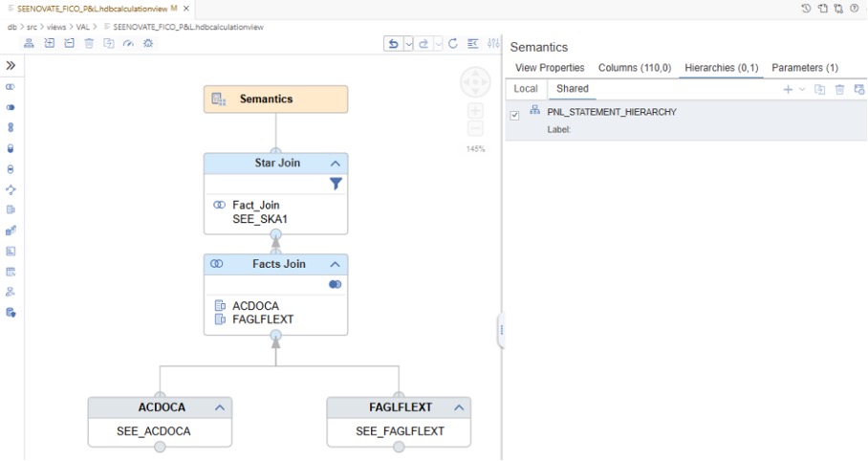The width and height of the screenshot is (868, 461).
Task: Open the Parameters (1) tab
Action: [x=805, y=68]
